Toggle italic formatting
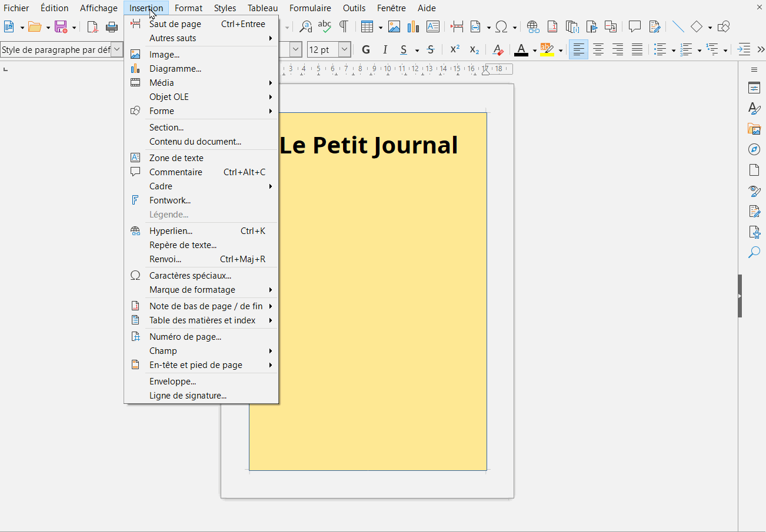The height and width of the screenshot is (532, 766). point(385,50)
